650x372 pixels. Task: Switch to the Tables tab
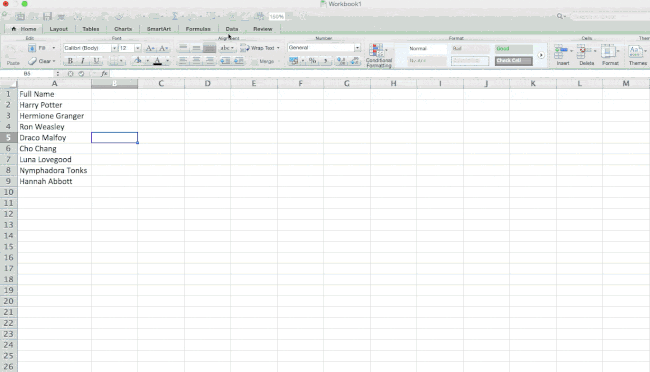pyautogui.click(x=90, y=29)
